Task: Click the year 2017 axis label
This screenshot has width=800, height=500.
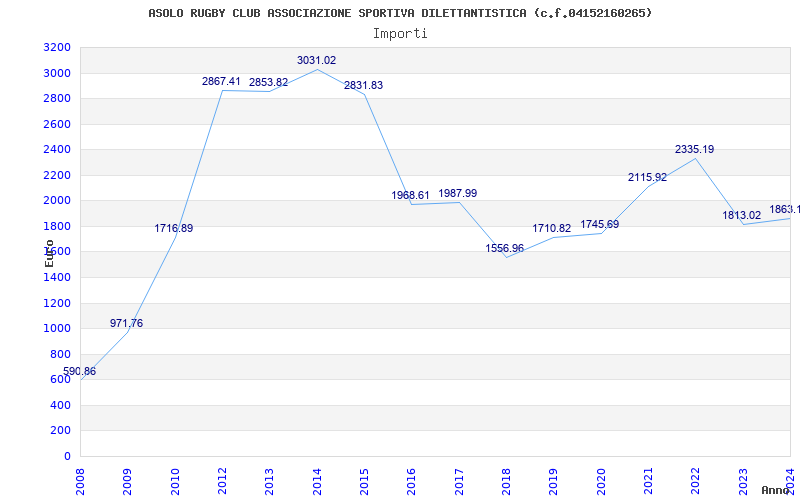Action: click(459, 482)
